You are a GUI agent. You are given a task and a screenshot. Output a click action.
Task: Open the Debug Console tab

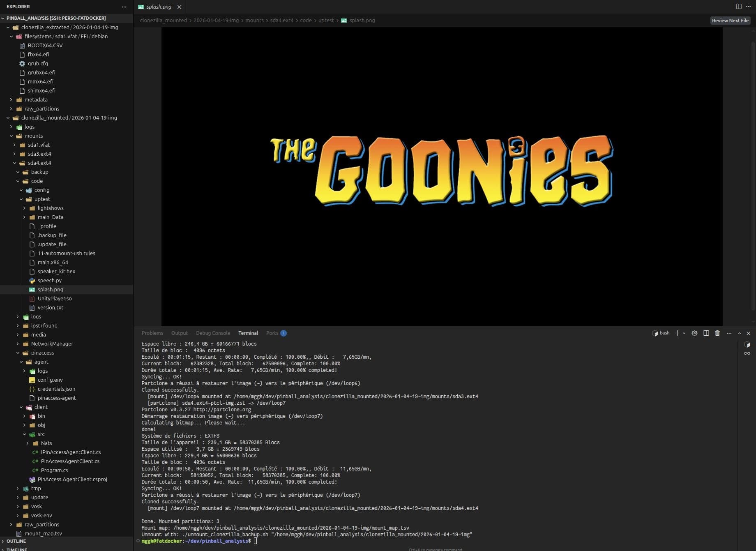tap(213, 333)
